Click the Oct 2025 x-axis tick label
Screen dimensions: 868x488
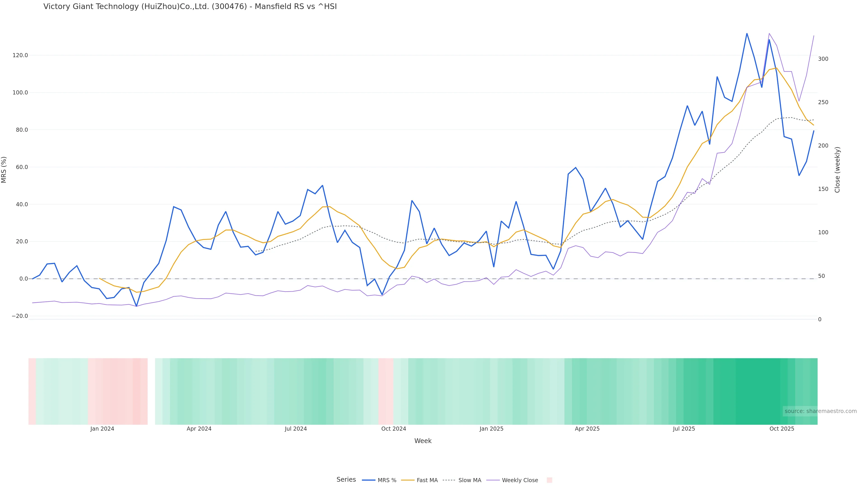782,429
